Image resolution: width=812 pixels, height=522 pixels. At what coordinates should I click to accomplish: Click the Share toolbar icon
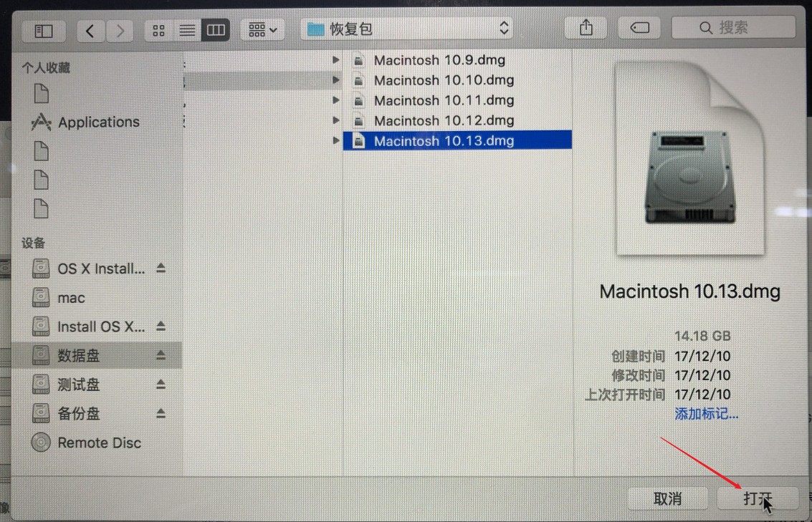pyautogui.click(x=586, y=29)
